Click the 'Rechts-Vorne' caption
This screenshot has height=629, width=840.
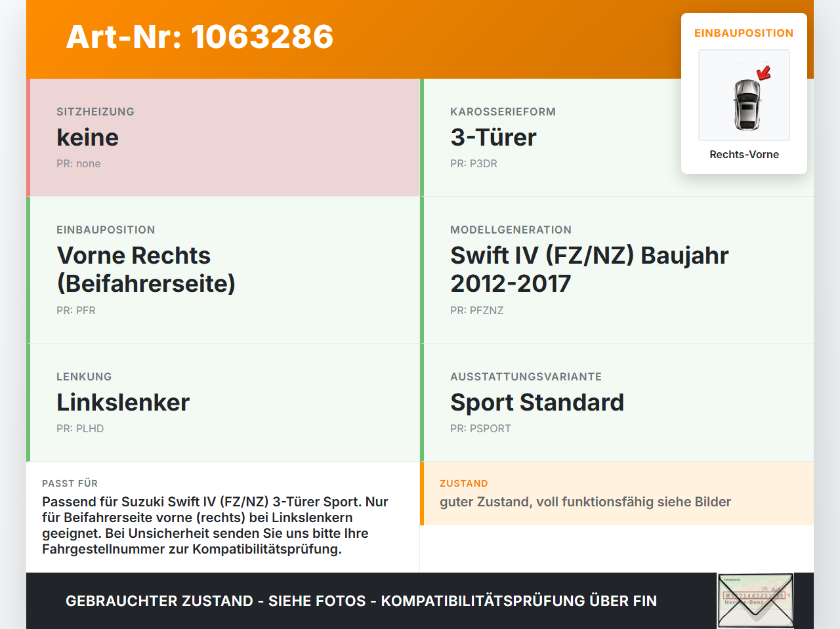point(744,154)
